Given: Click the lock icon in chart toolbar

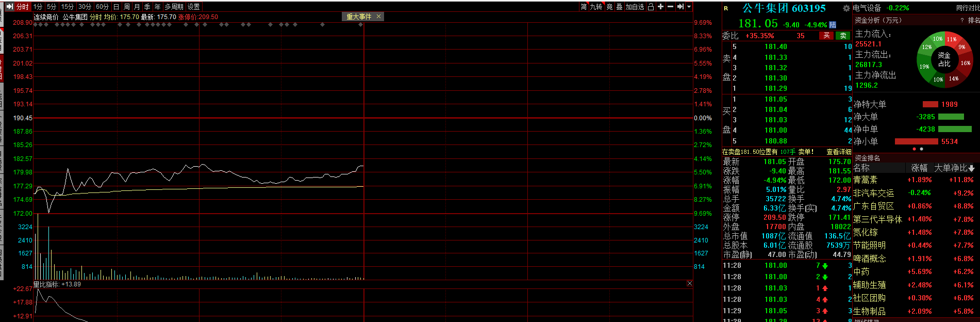Looking at the screenshot, I should [651, 7].
